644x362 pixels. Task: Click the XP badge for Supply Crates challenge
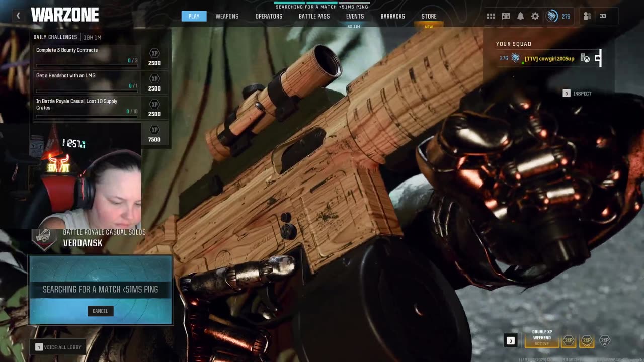pyautogui.click(x=154, y=104)
